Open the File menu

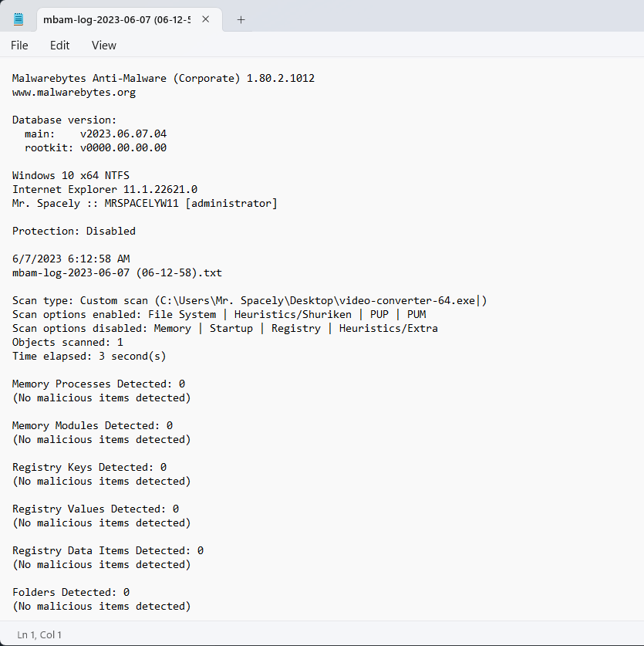(19, 46)
